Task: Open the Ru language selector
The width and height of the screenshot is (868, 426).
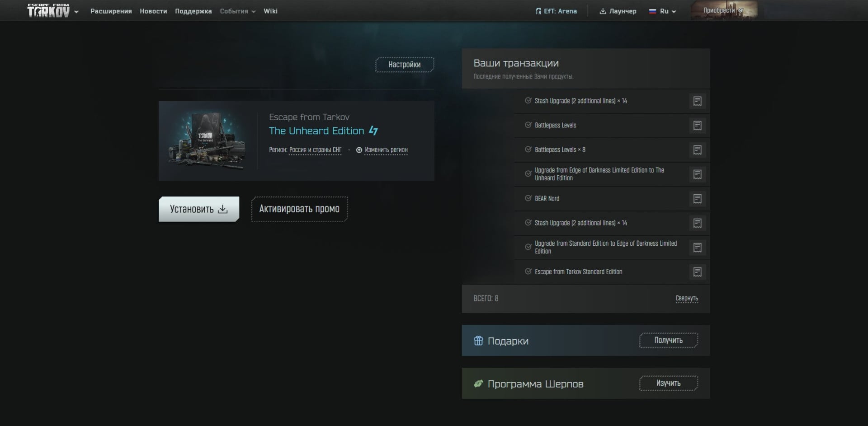Action: 663,11
